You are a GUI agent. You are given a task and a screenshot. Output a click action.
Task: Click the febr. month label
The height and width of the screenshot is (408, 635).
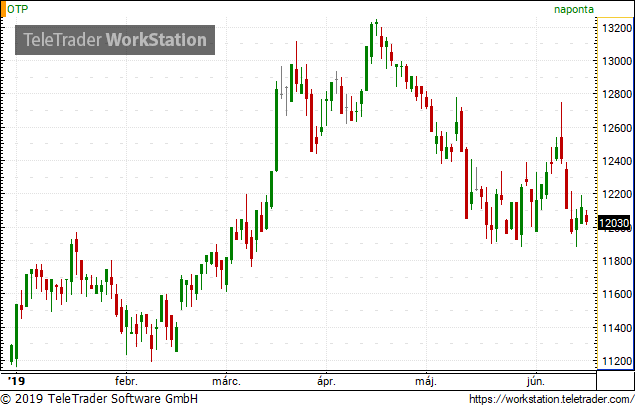(x=126, y=381)
